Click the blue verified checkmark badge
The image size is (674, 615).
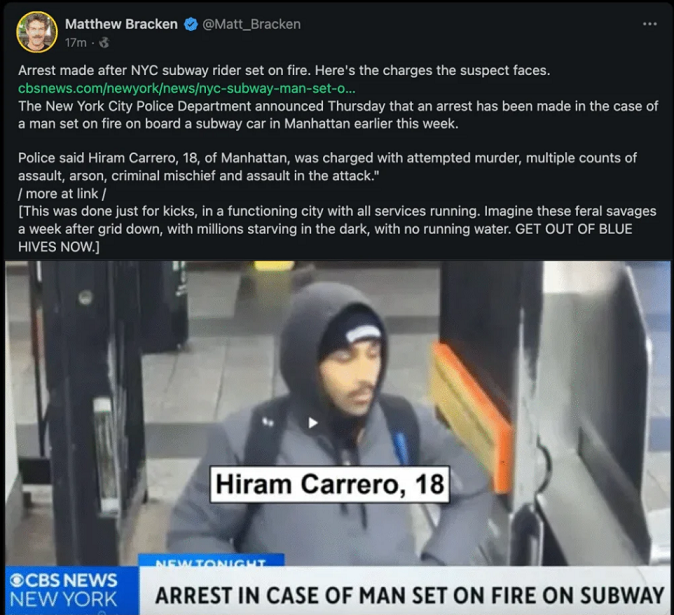click(190, 24)
